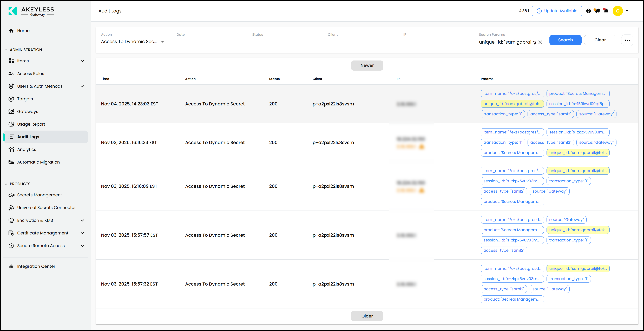Open Secrets Management
This screenshot has height=331, width=644.
(x=40, y=195)
